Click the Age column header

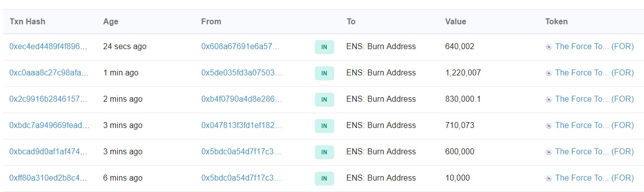[x=110, y=22]
